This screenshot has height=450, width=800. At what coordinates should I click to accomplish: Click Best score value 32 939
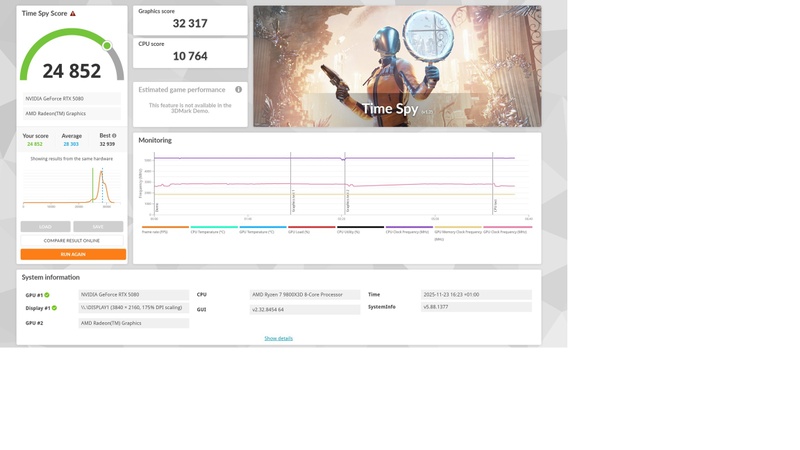coord(107,144)
